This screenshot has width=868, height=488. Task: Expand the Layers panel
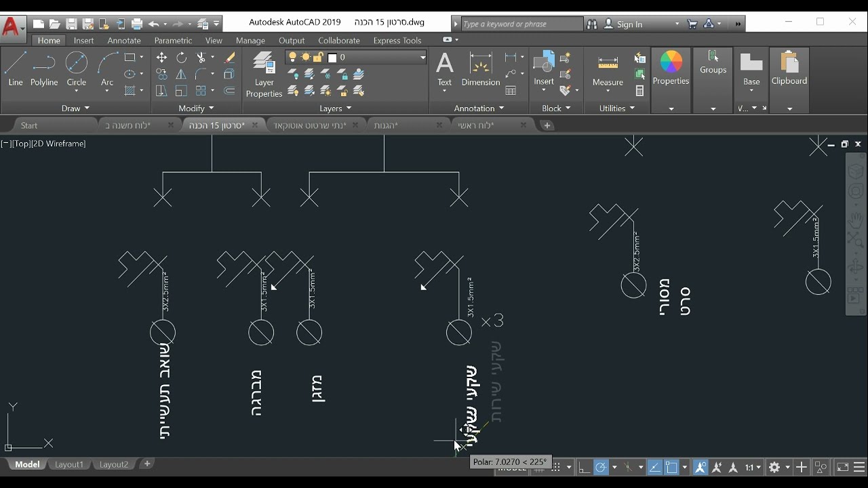pos(335,108)
